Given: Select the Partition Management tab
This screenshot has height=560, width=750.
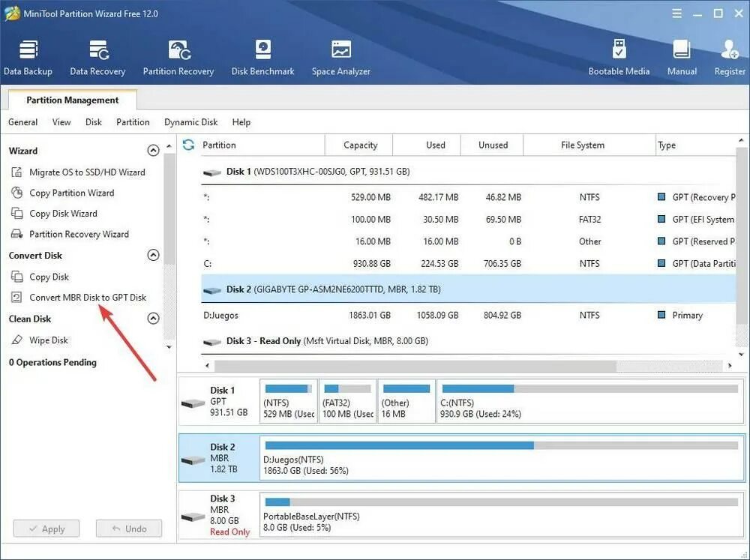Looking at the screenshot, I should (x=73, y=100).
